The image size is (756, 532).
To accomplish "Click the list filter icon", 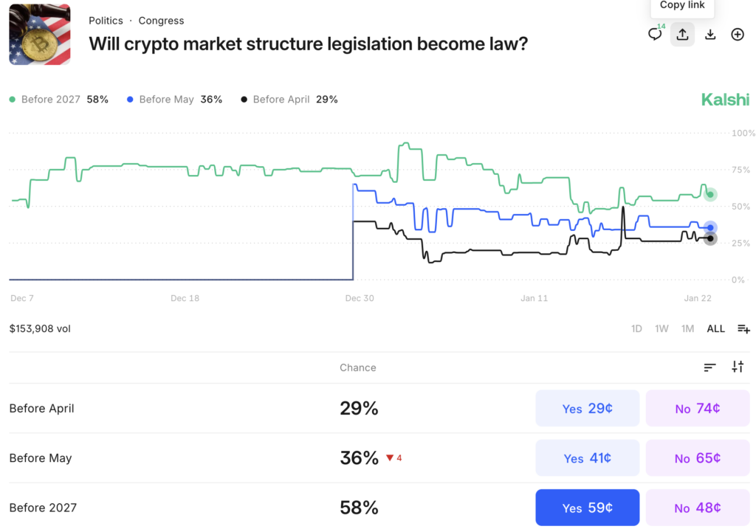I will click(709, 367).
